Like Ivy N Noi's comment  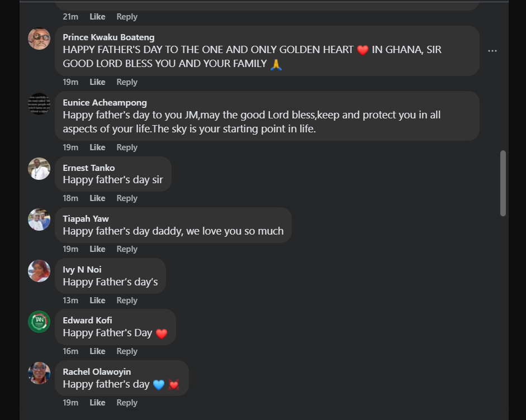(x=97, y=300)
